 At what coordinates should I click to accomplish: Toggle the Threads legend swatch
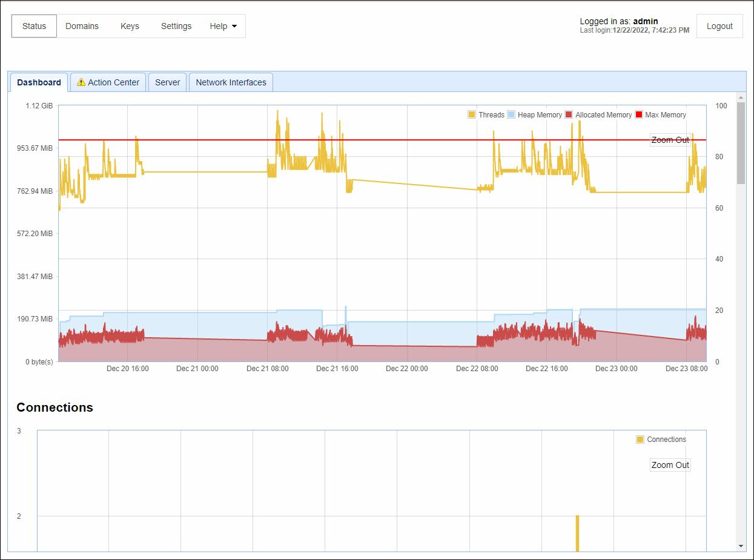point(472,115)
